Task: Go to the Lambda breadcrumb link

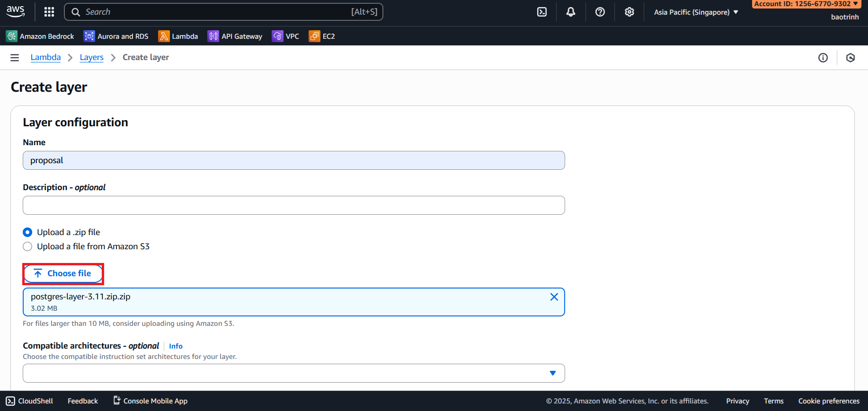Action: [46, 57]
